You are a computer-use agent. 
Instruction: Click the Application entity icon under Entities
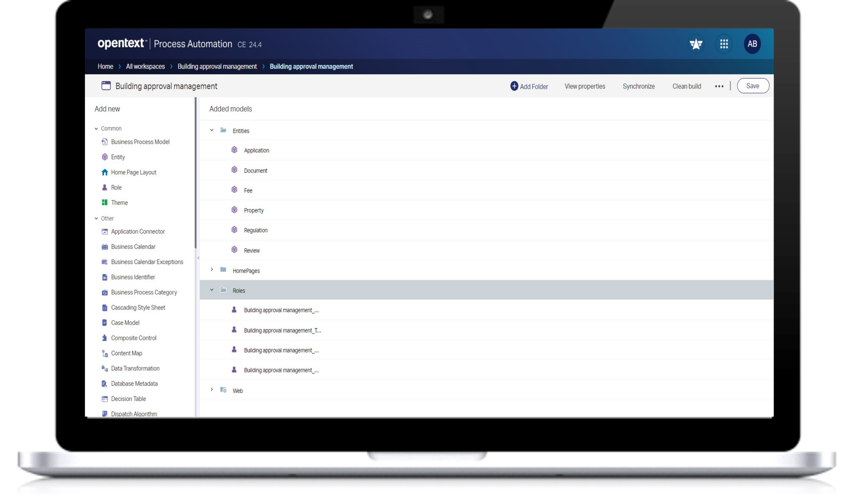(x=234, y=150)
